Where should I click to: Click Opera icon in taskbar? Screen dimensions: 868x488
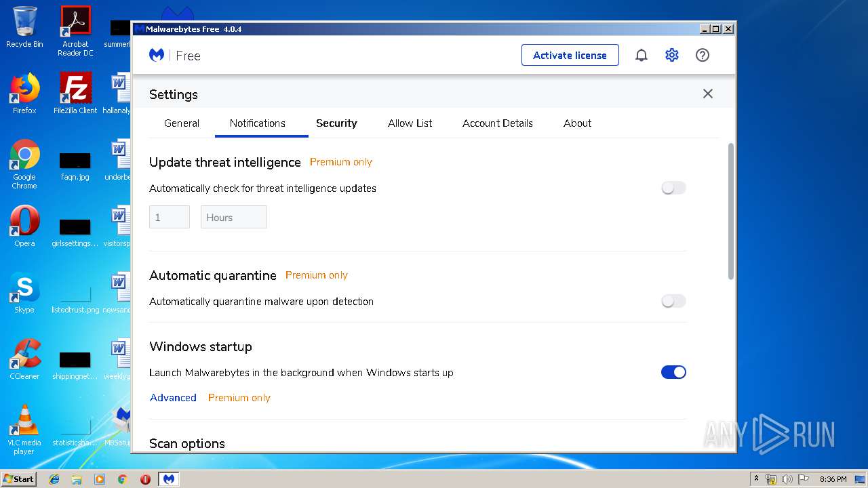(x=145, y=479)
